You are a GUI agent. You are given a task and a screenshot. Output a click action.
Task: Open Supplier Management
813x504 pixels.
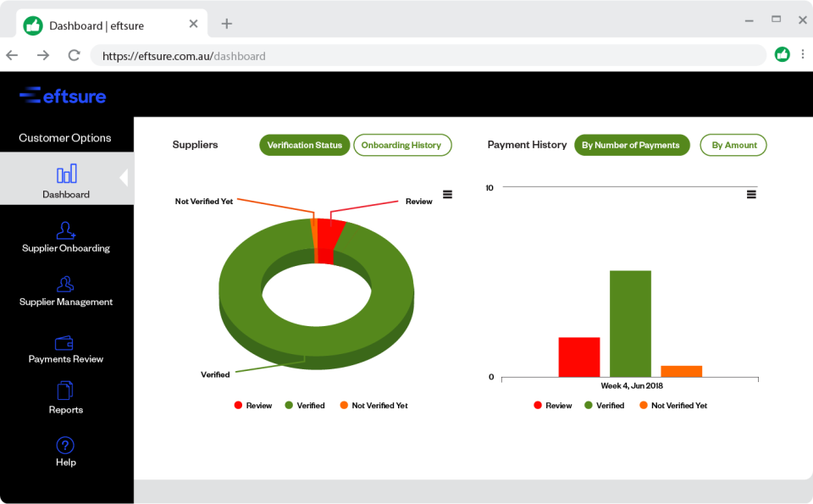pos(66,288)
